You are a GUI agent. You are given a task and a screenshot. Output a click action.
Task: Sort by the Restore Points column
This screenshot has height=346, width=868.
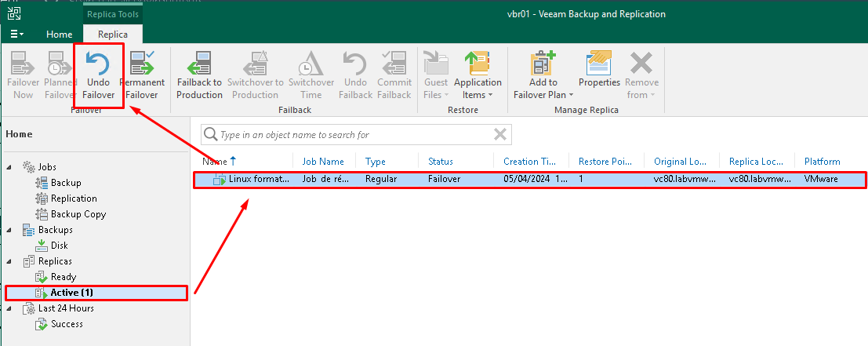point(604,162)
